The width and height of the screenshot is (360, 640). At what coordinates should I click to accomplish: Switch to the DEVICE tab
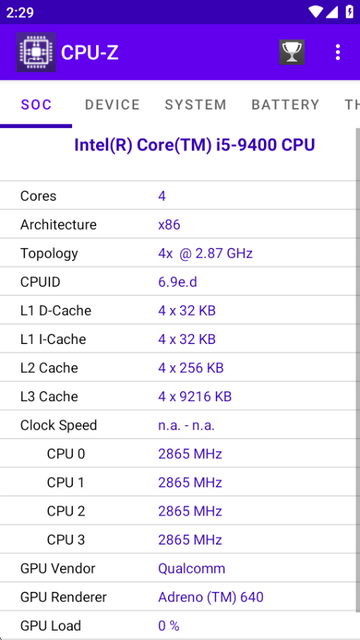pyautogui.click(x=112, y=105)
